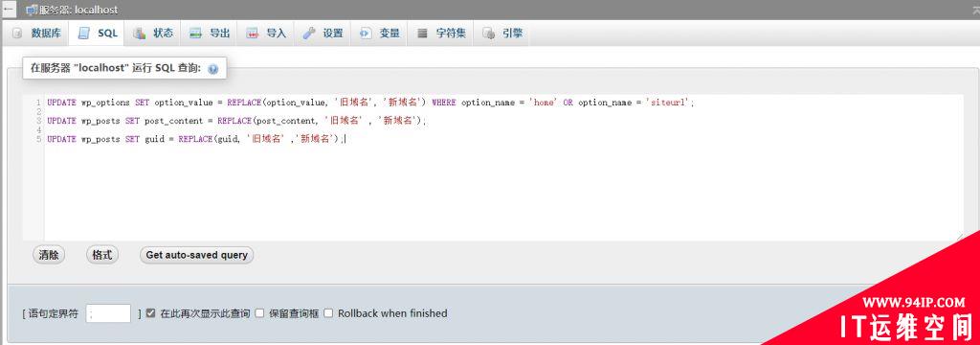Screen dimensions: 980x345
Task: Open the 变量 tab
Action: [x=379, y=34]
